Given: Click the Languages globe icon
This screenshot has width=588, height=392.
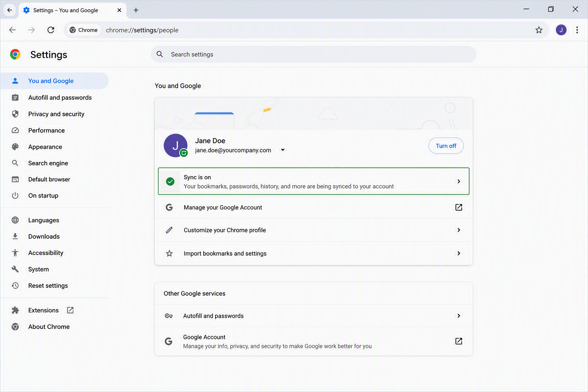Looking at the screenshot, I should pos(15,220).
